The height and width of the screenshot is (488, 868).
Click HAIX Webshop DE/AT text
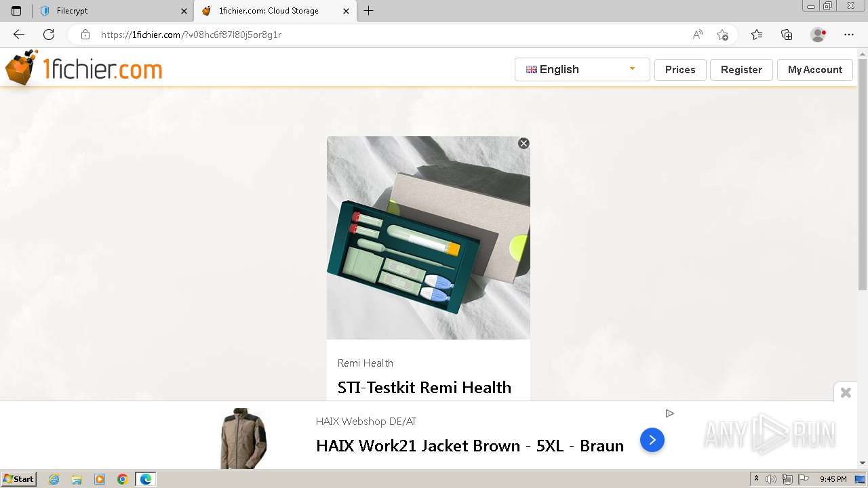pos(366,422)
